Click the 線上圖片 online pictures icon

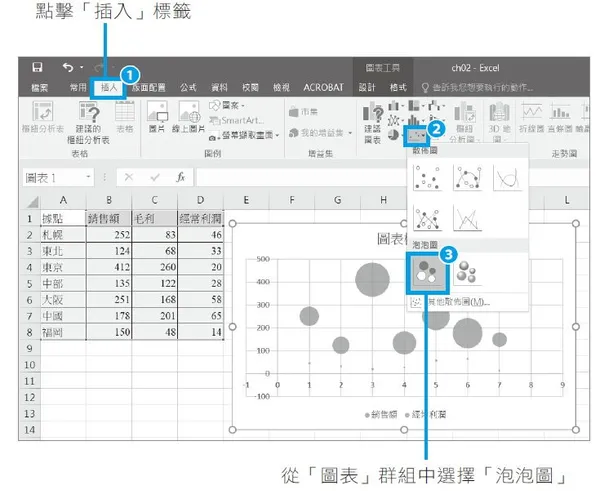coord(189,111)
